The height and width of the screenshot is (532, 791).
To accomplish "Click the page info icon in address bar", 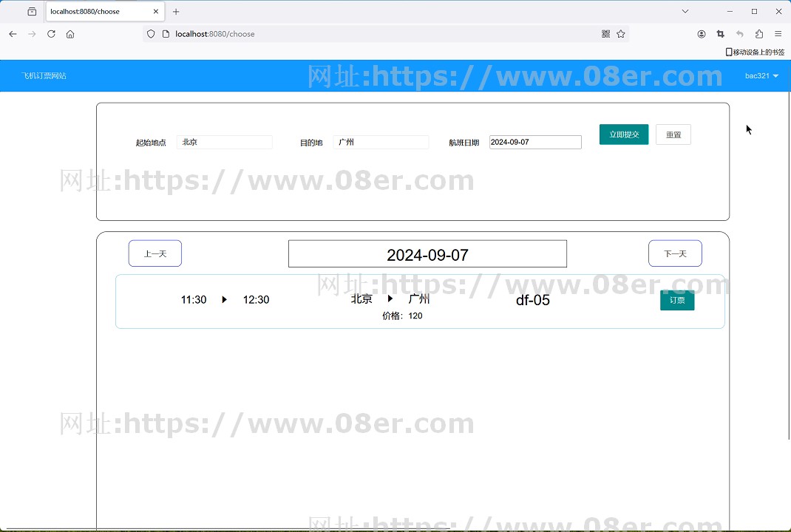I will point(166,34).
